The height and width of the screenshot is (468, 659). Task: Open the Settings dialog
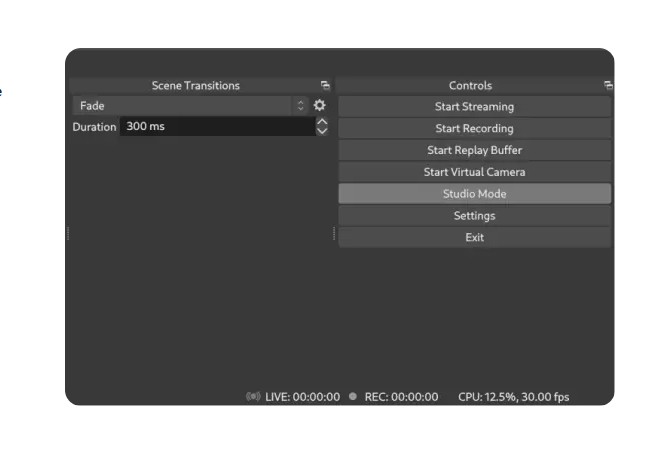(x=474, y=216)
